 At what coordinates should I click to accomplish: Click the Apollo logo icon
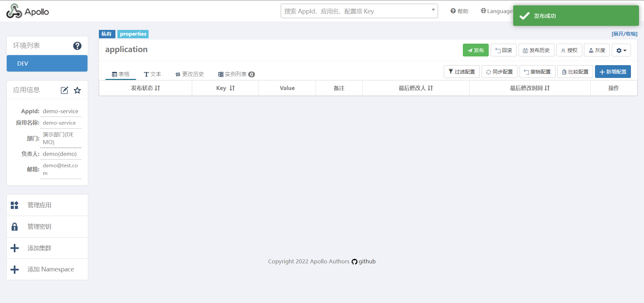(14, 11)
